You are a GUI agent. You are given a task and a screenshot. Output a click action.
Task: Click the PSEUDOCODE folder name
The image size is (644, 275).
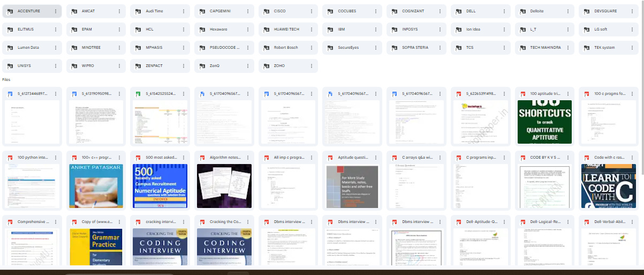click(224, 47)
